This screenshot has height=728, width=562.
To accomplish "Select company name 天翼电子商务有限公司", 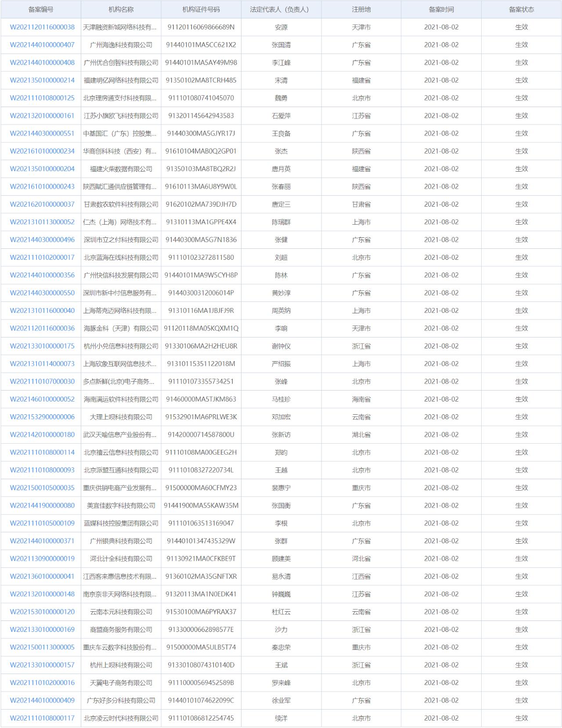I will click(121, 683).
